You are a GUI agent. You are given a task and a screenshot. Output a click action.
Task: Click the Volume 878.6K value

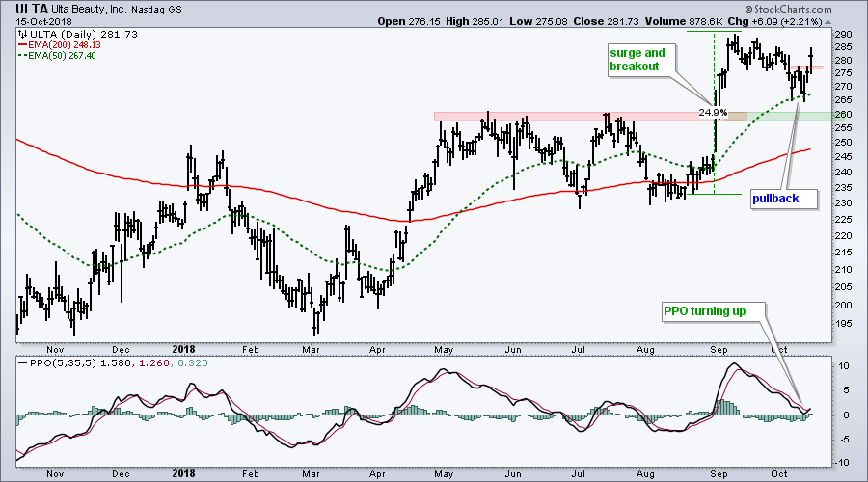point(683,21)
